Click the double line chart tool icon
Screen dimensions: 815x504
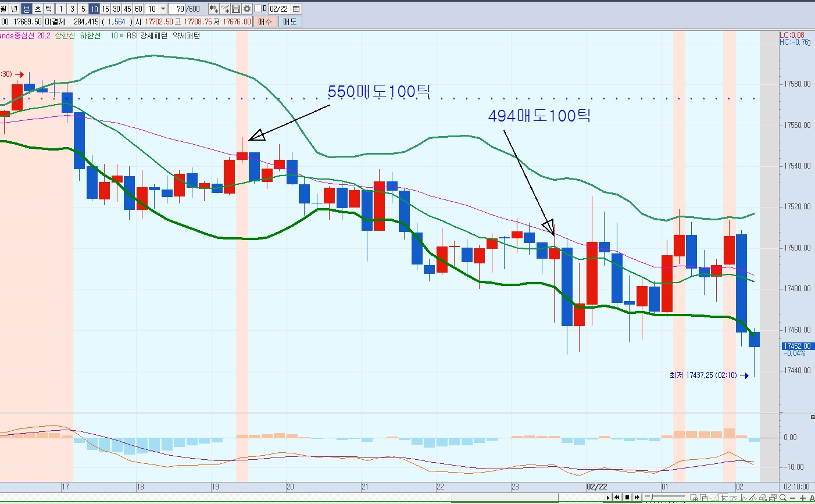click(x=753, y=498)
